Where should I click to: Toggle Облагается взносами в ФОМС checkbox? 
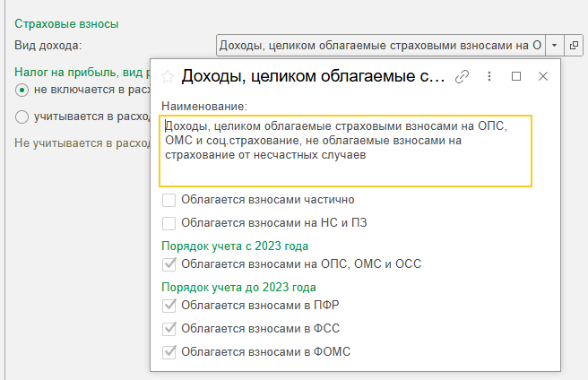pos(169,352)
